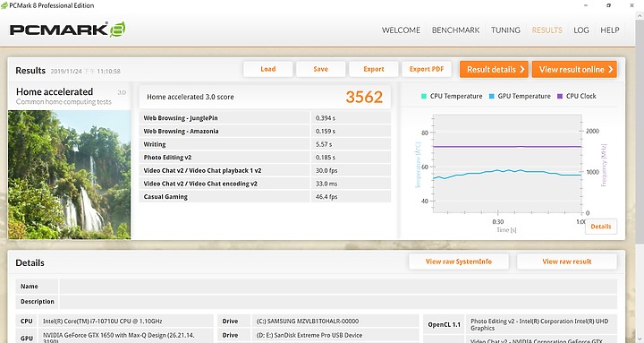The image size is (644, 343).
Task: Load a saved result file
Action: click(x=268, y=69)
